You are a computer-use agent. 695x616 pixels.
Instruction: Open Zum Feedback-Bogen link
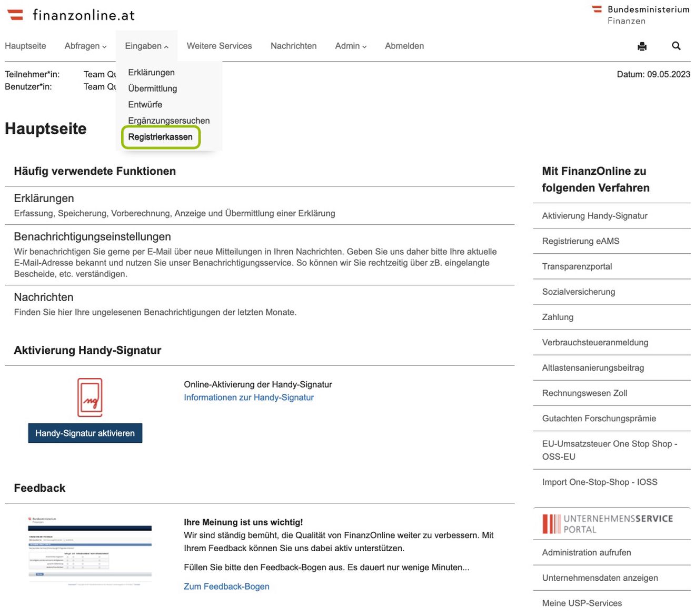226,586
